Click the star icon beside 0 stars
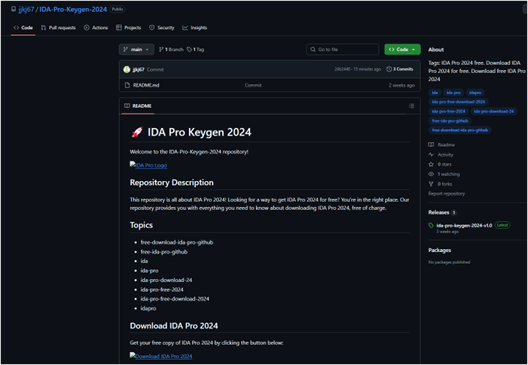528x365 pixels. point(431,164)
